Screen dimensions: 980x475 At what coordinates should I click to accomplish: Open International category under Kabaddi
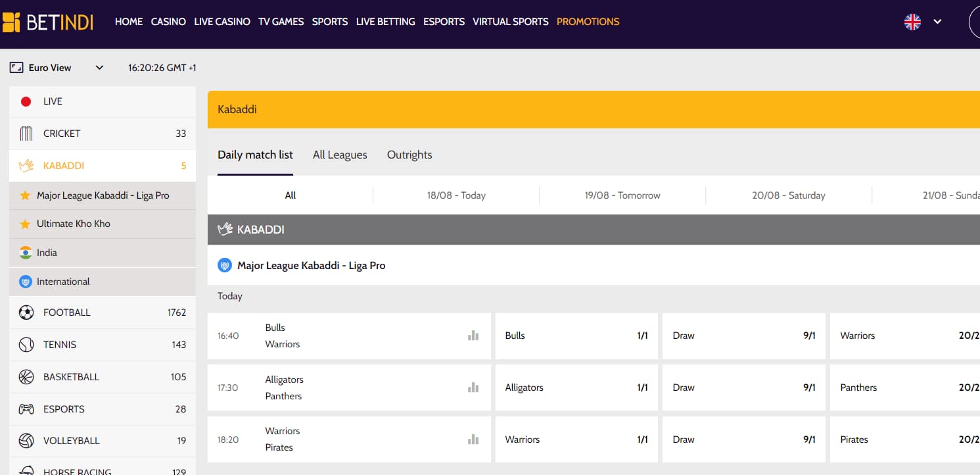point(103,282)
